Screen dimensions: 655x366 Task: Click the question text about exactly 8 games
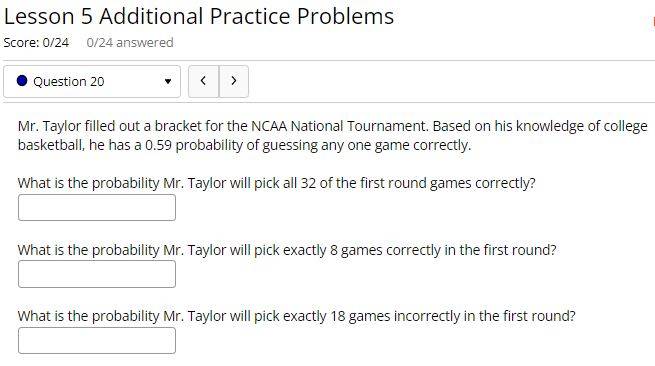coord(287,250)
